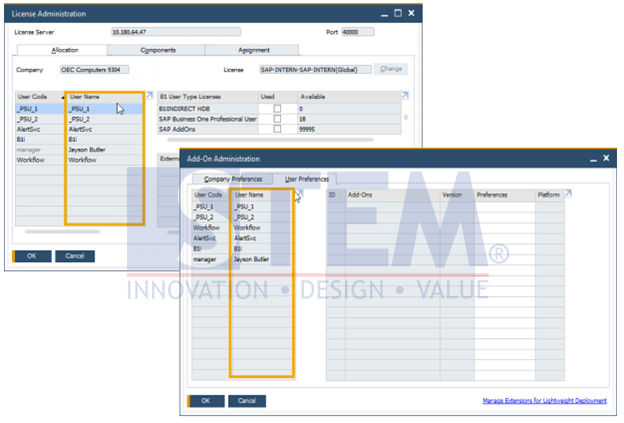
Task: Click the Available column header
Action: pos(349,97)
